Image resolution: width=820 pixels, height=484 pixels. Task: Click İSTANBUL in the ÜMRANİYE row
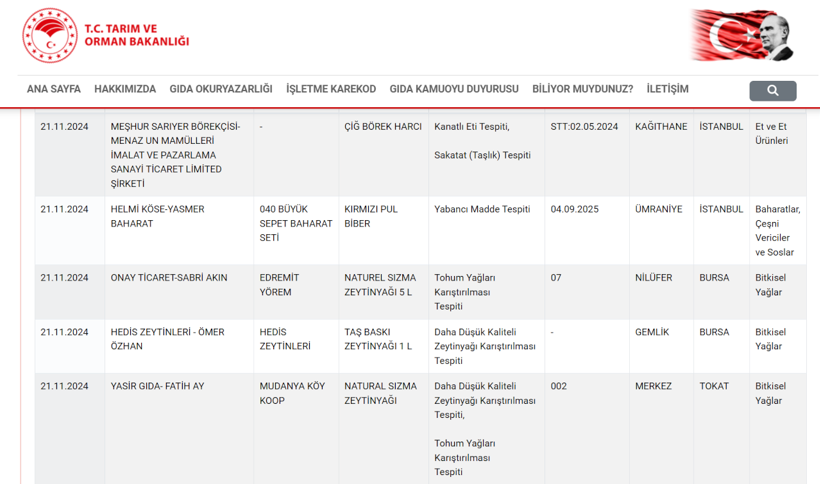pos(721,209)
